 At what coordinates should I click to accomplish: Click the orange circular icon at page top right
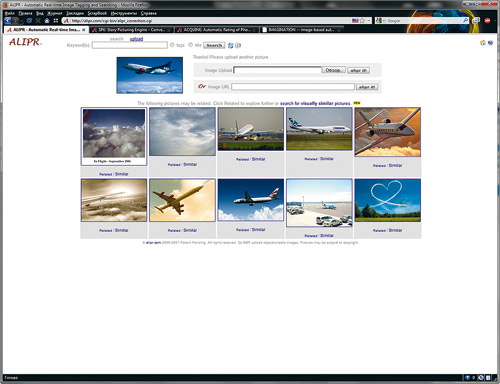[x=483, y=43]
